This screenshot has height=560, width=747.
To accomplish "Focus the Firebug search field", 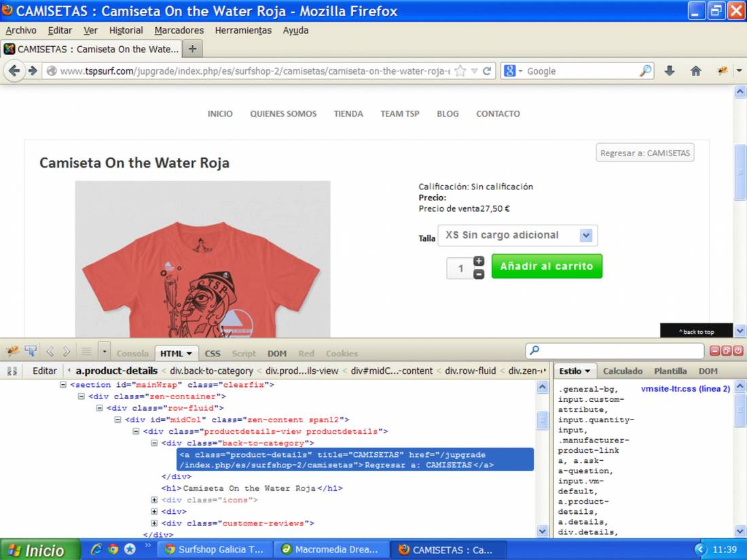I will (x=615, y=350).
